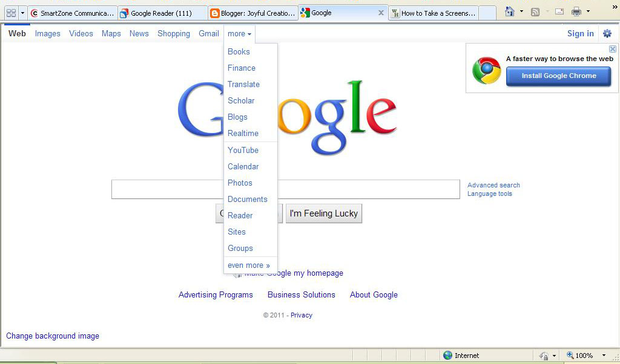Select Web in Google navigation bar
This screenshot has width=620, height=364.
click(17, 33)
